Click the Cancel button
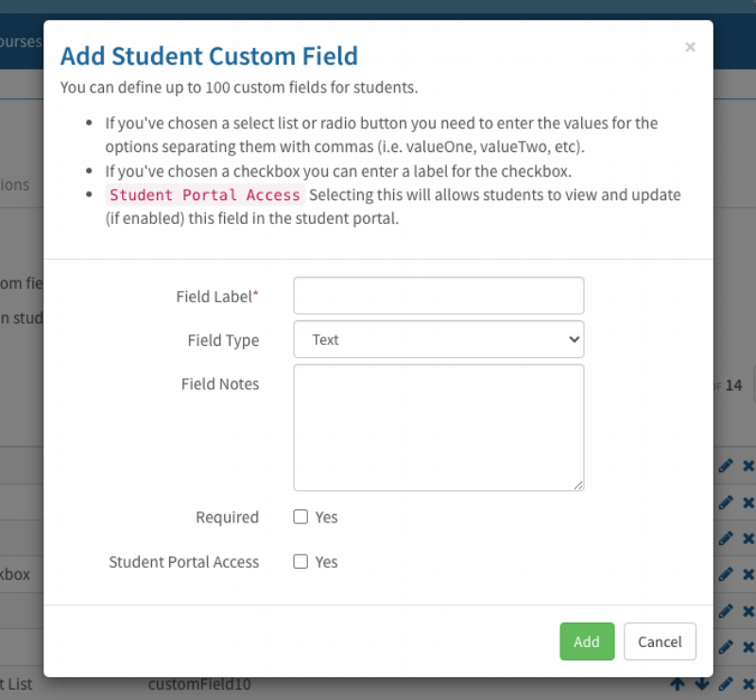 (x=660, y=641)
